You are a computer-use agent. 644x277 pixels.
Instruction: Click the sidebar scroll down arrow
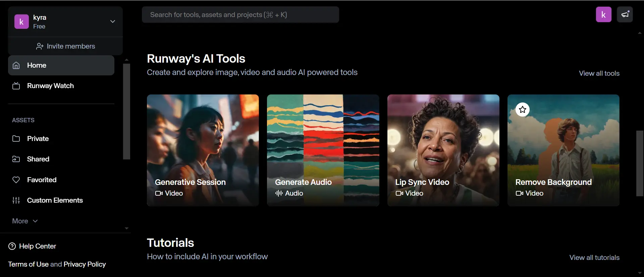point(126,228)
